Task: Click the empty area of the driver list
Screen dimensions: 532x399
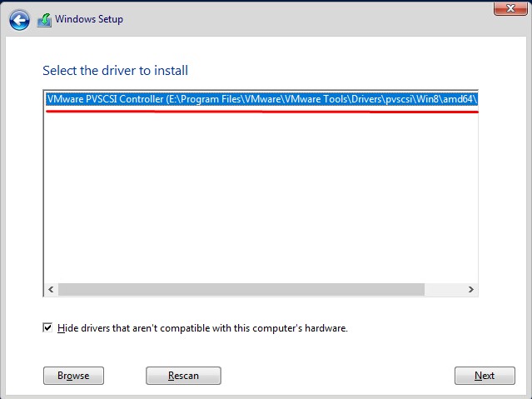Action: 261,197
